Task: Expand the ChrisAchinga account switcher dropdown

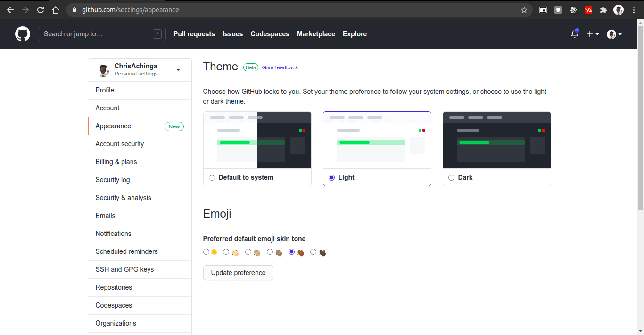Action: click(178, 70)
